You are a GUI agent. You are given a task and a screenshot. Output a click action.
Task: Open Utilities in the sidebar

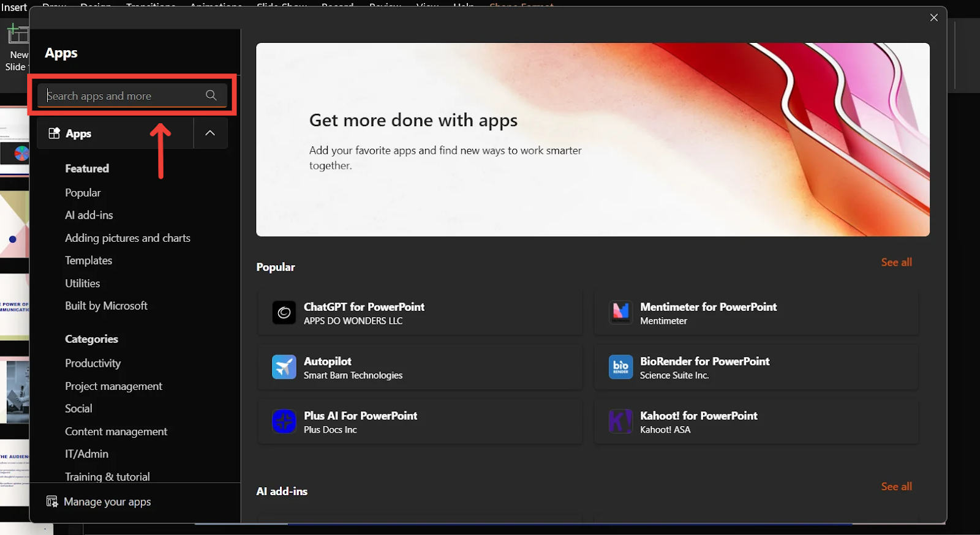82,283
